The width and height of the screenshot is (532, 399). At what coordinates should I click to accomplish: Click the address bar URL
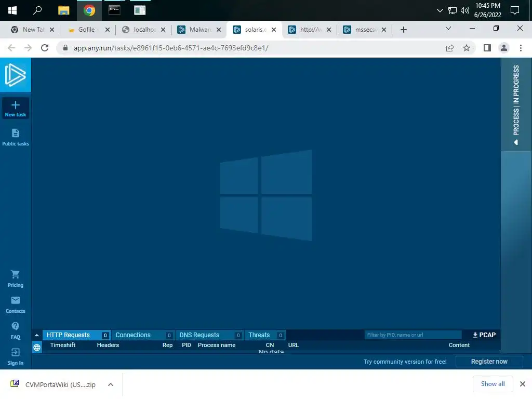click(170, 48)
